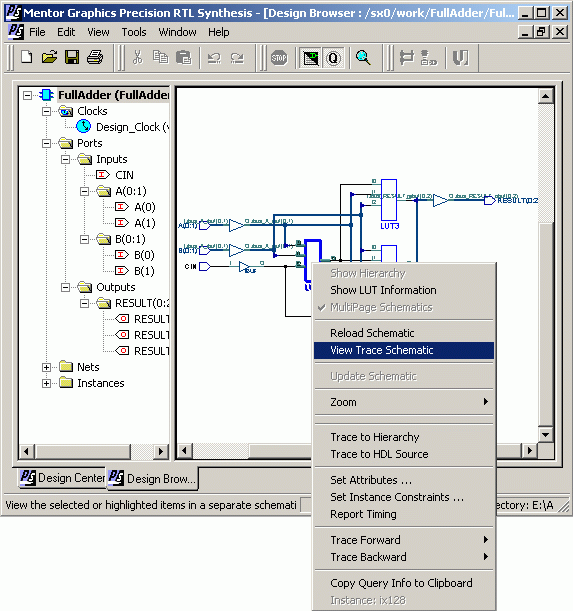Click the Undo arrow icon
The width and height of the screenshot is (573, 611).
[214, 58]
